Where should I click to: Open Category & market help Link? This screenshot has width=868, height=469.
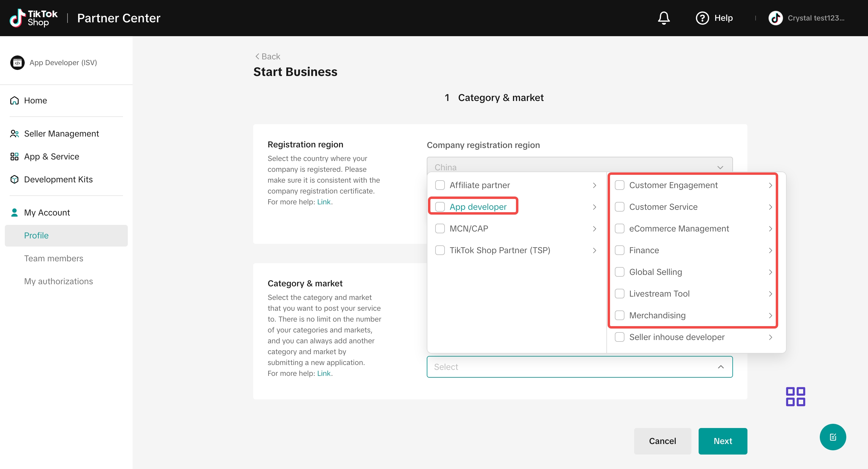323,373
